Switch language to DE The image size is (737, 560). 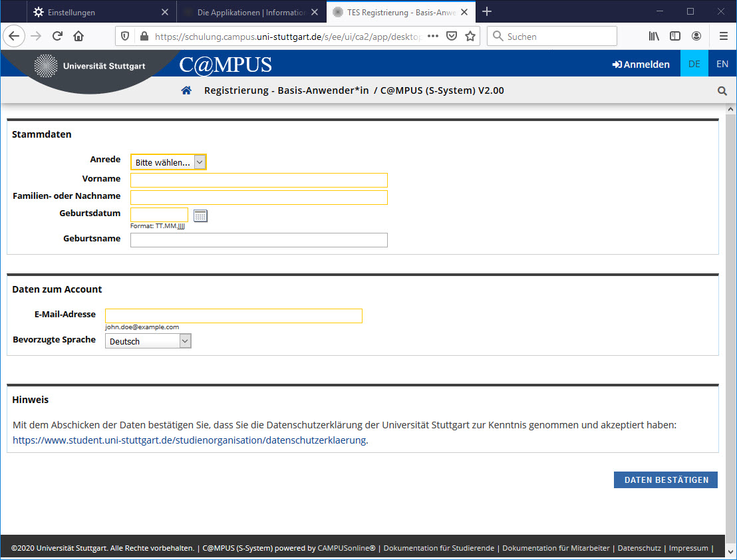coord(694,64)
